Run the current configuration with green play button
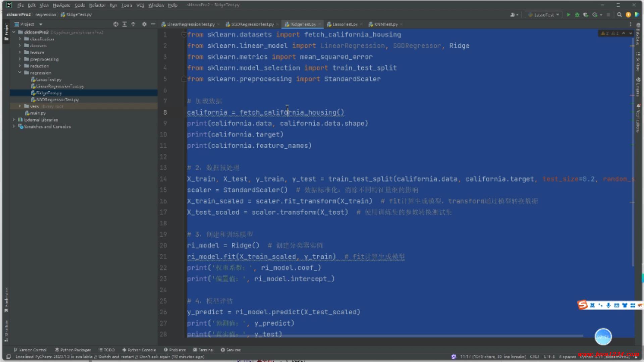Image resolution: width=644 pixels, height=362 pixels. coord(568,15)
